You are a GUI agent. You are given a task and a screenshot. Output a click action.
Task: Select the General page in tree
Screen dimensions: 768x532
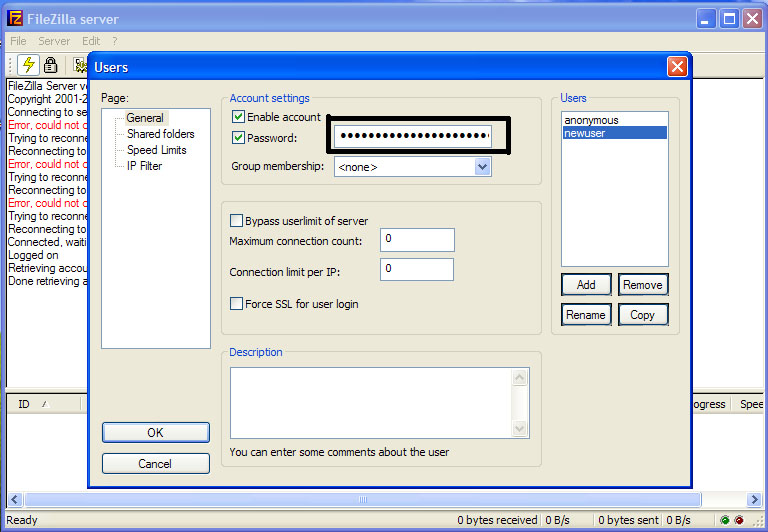coord(145,118)
